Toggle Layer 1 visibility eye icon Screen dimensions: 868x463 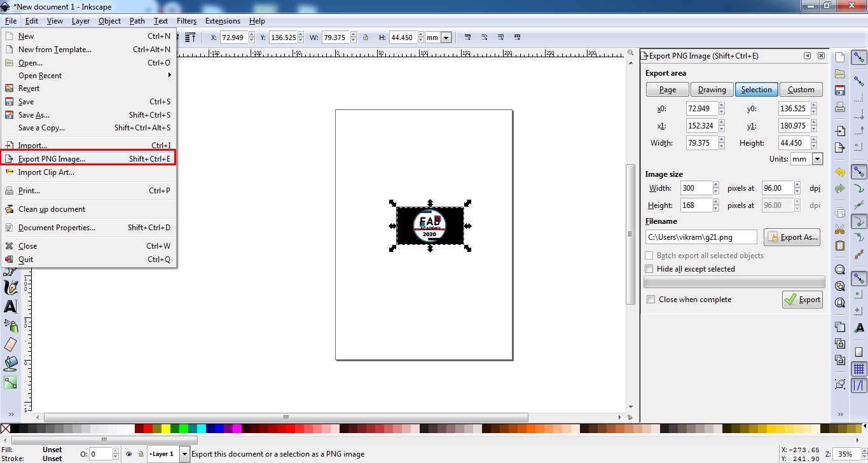(129, 454)
